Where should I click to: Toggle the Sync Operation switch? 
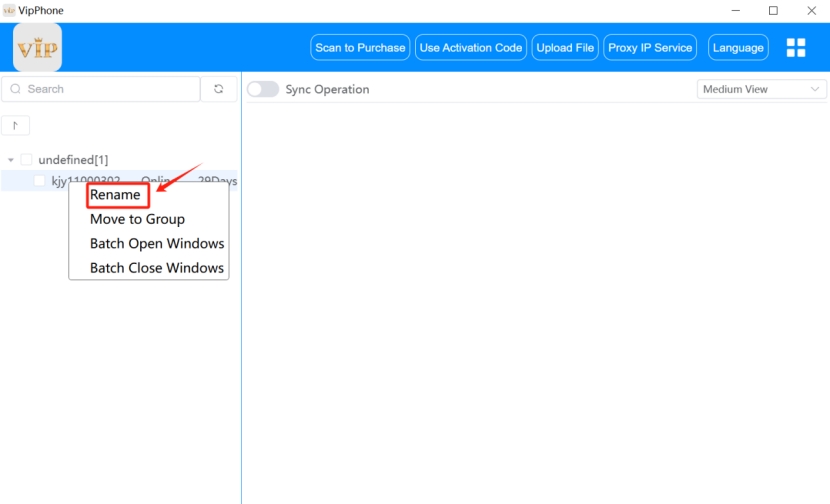(263, 89)
